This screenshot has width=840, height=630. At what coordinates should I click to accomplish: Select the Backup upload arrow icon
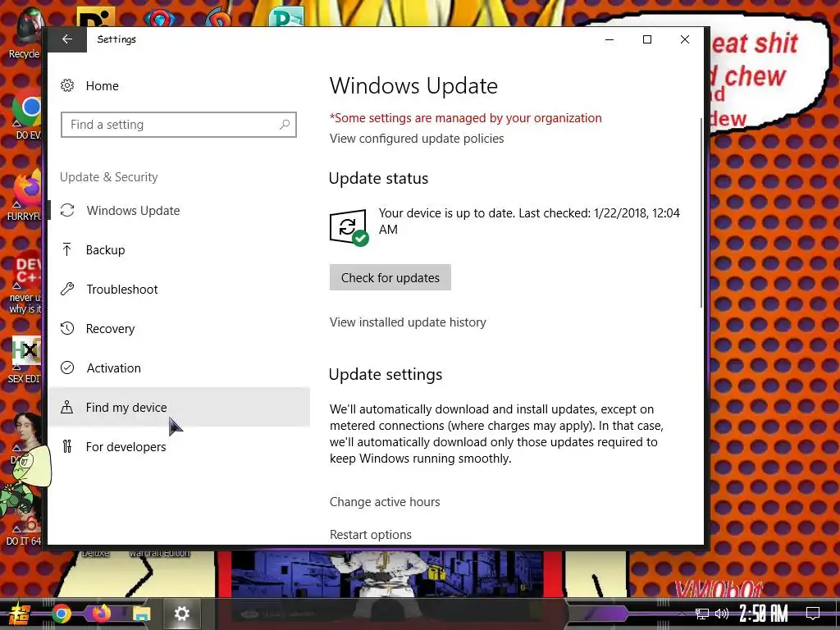(x=67, y=249)
